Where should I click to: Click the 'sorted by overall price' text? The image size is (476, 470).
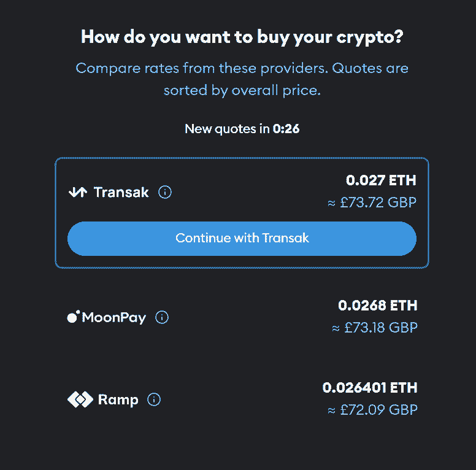(242, 91)
